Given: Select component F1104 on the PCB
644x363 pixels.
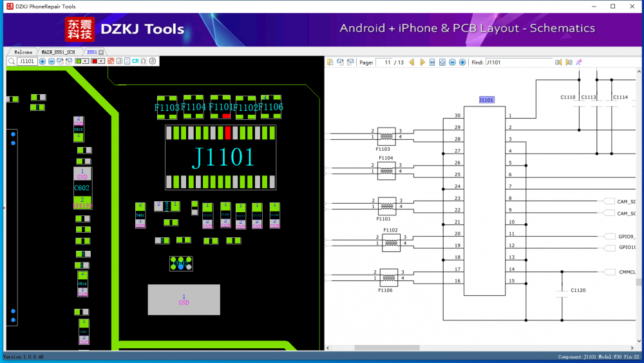Looking at the screenshot, I should [193, 107].
